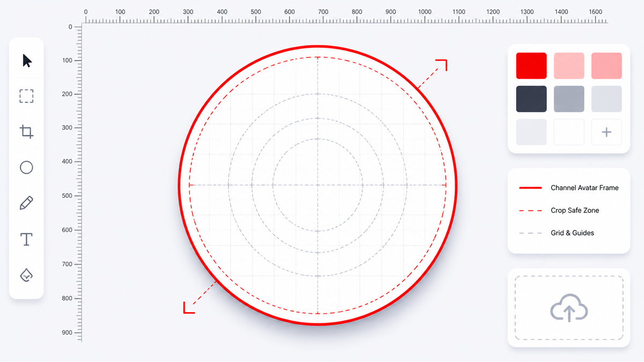The image size is (644, 362).
Task: Pick the white swatch next to plus button
Action: click(569, 132)
